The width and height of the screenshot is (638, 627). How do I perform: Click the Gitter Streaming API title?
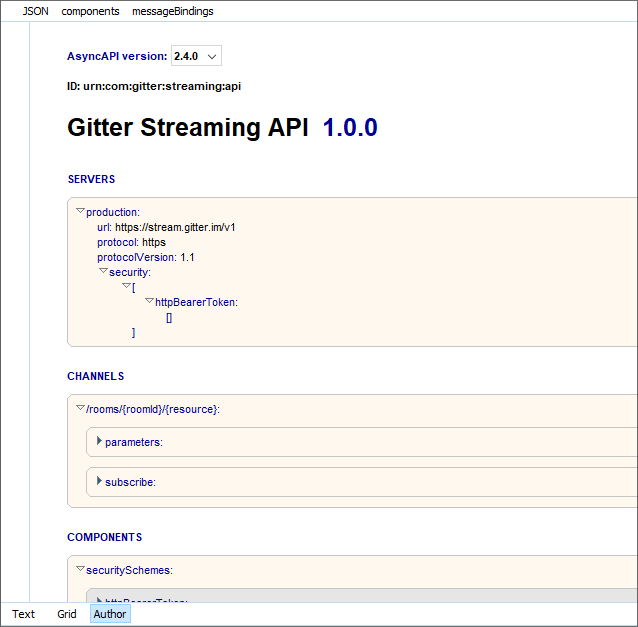(x=188, y=127)
